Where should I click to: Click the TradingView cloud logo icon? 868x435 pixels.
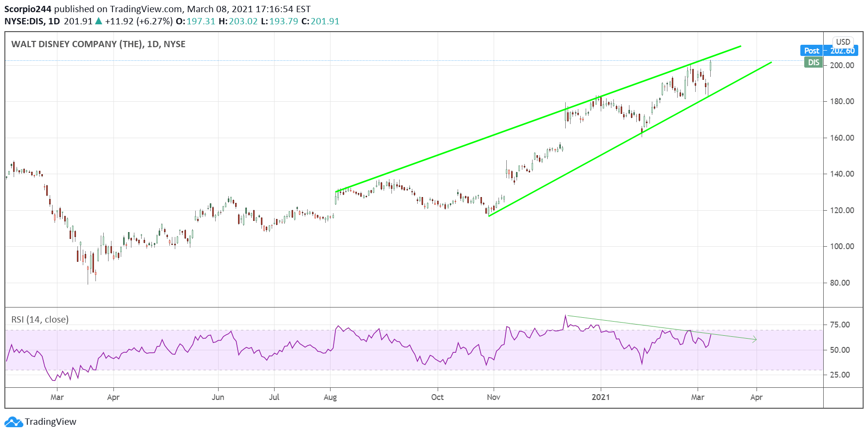click(14, 422)
